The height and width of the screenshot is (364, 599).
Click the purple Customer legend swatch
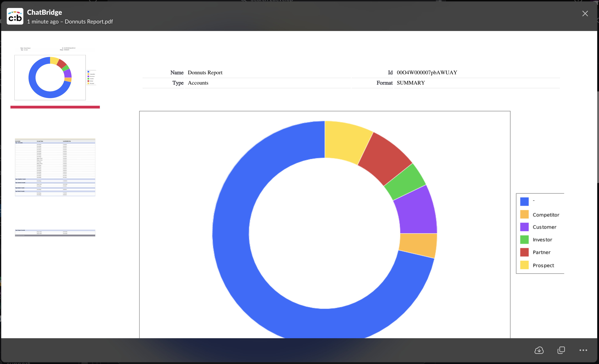524,227
